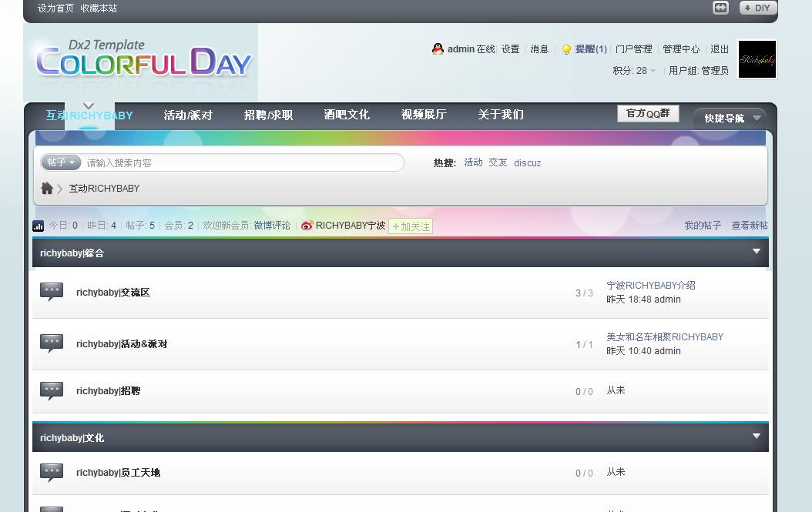Click the 昨日: 4 statistic

(102, 226)
